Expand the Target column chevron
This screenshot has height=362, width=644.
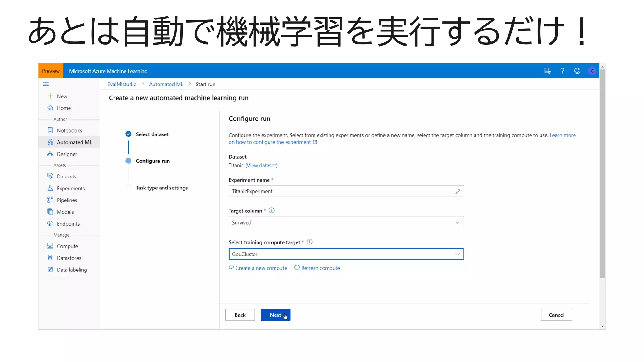coord(458,222)
